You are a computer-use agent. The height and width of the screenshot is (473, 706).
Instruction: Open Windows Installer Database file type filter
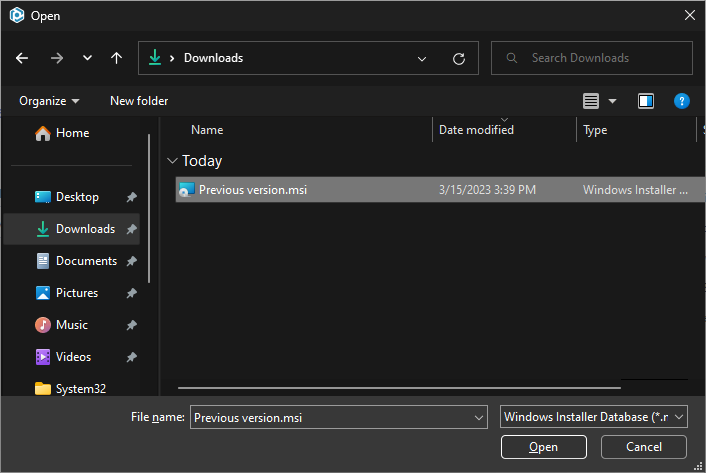click(x=593, y=417)
